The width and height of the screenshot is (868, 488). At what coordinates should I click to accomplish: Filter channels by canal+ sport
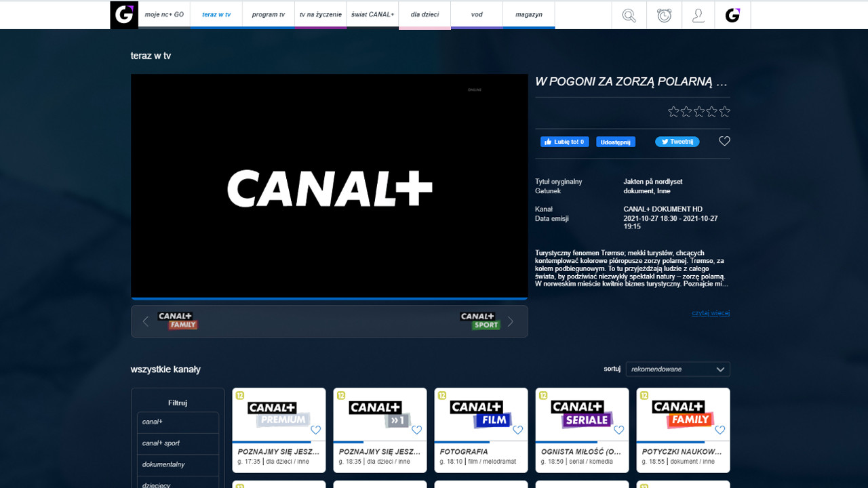[x=178, y=443]
